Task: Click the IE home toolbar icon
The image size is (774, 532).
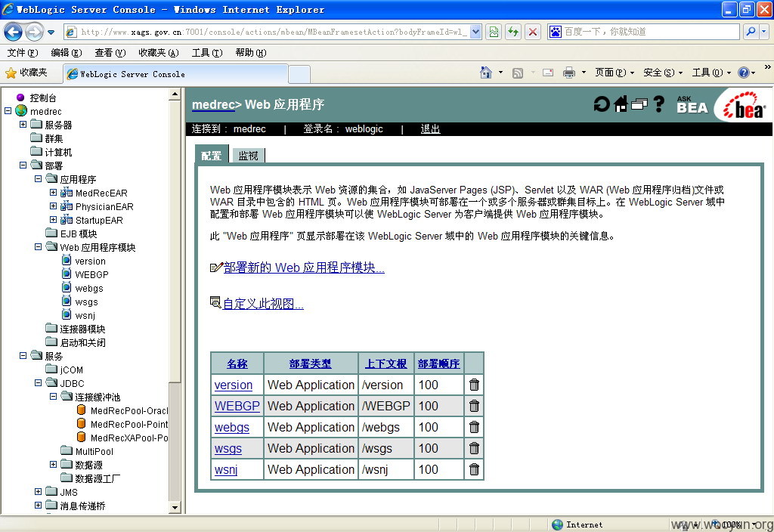Action: pyautogui.click(x=486, y=73)
